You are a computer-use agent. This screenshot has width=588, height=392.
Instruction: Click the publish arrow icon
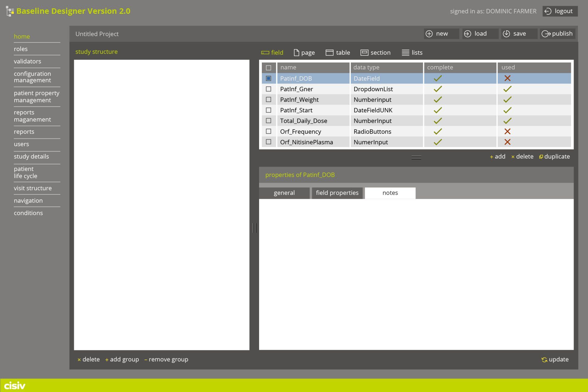click(546, 34)
